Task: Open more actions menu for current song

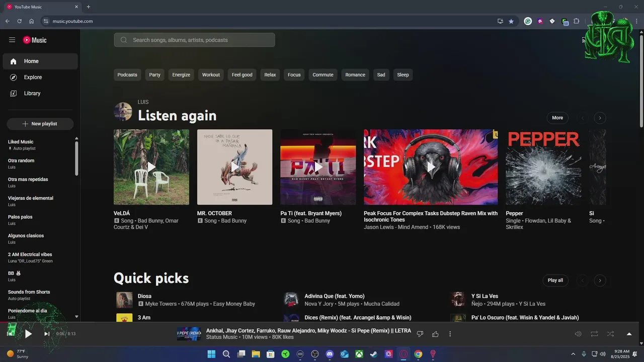Action: click(x=450, y=334)
